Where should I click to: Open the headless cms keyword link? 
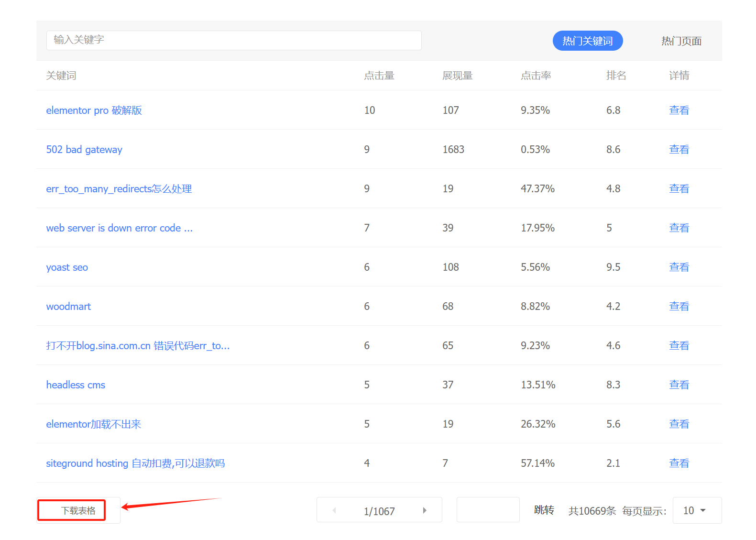[x=76, y=385]
